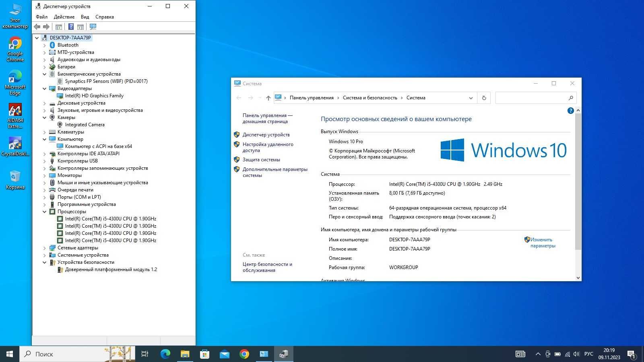Show hidden tray icons arrow
The image size is (644, 362).
coord(538,354)
